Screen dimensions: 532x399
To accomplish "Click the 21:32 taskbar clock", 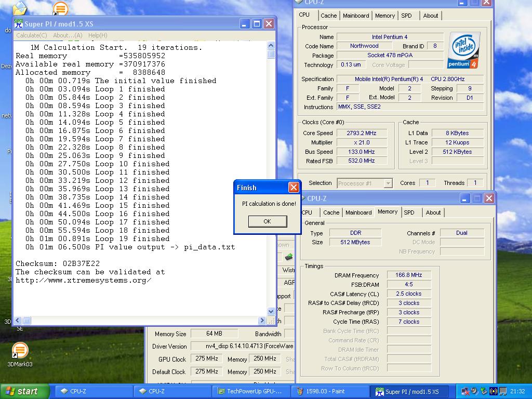I will (x=517, y=391).
